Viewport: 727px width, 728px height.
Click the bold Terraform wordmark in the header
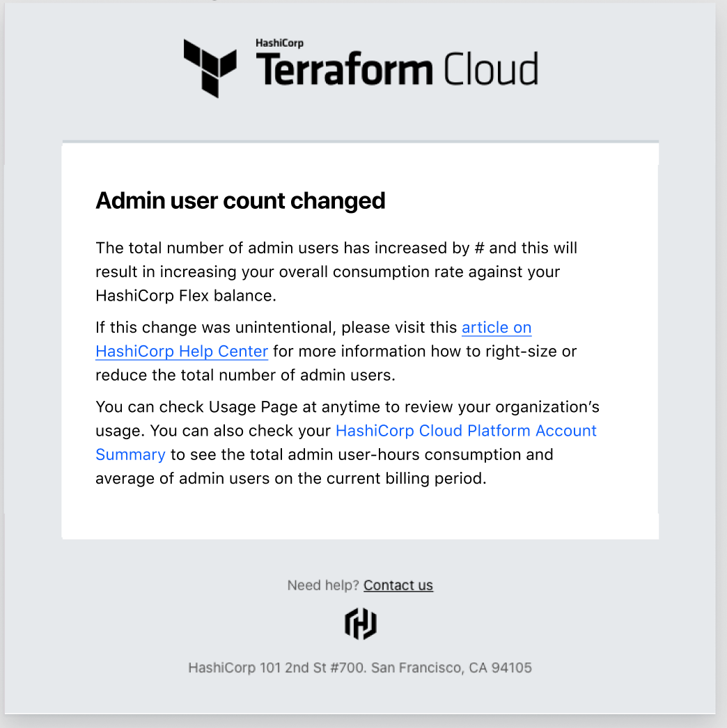[345, 70]
